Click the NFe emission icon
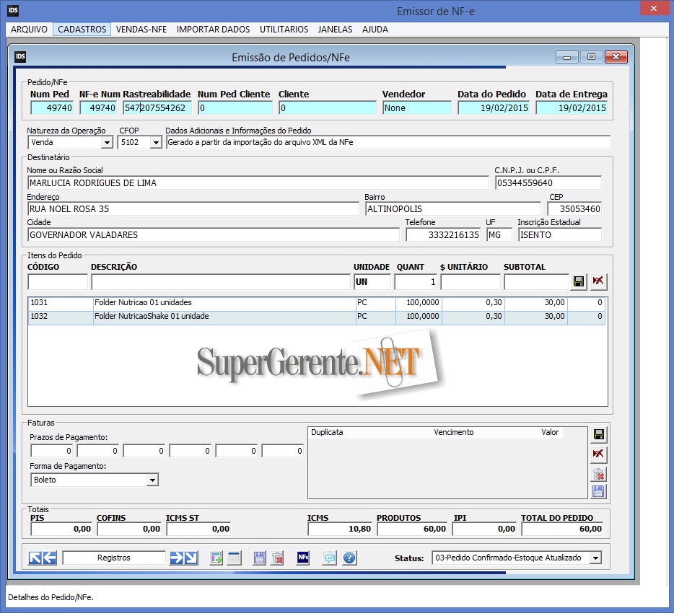 tap(303, 558)
